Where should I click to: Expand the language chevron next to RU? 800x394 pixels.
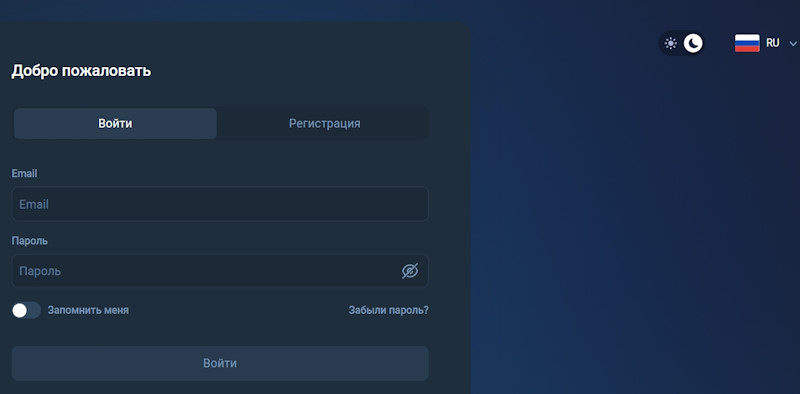point(792,44)
